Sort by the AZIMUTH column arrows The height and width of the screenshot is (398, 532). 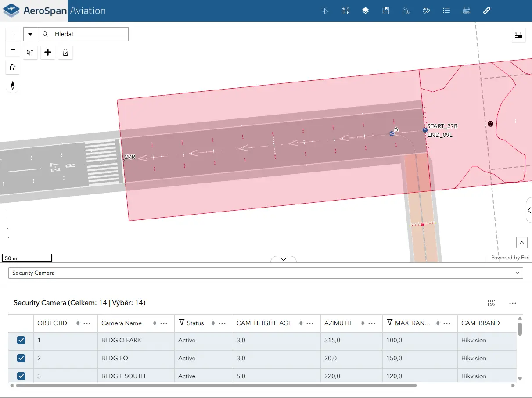[x=363, y=323]
